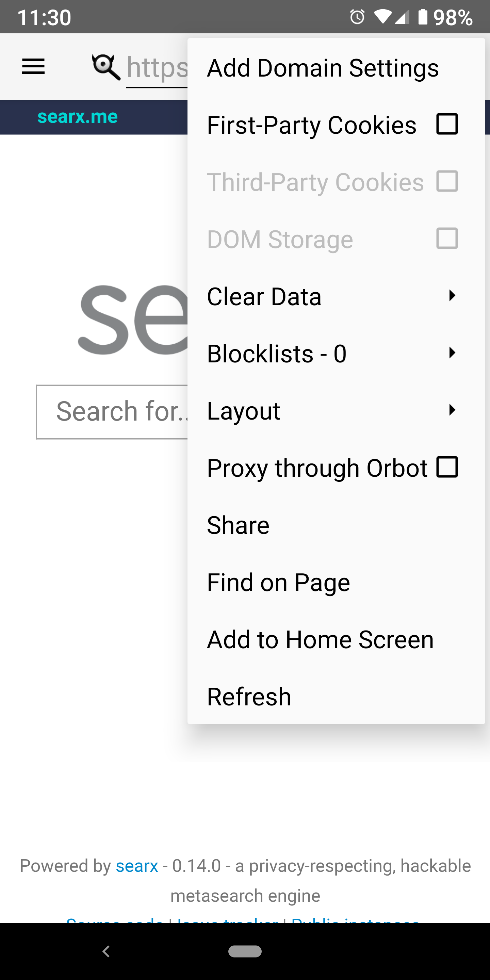Tap the Wi-Fi signal status icon

[x=382, y=17]
